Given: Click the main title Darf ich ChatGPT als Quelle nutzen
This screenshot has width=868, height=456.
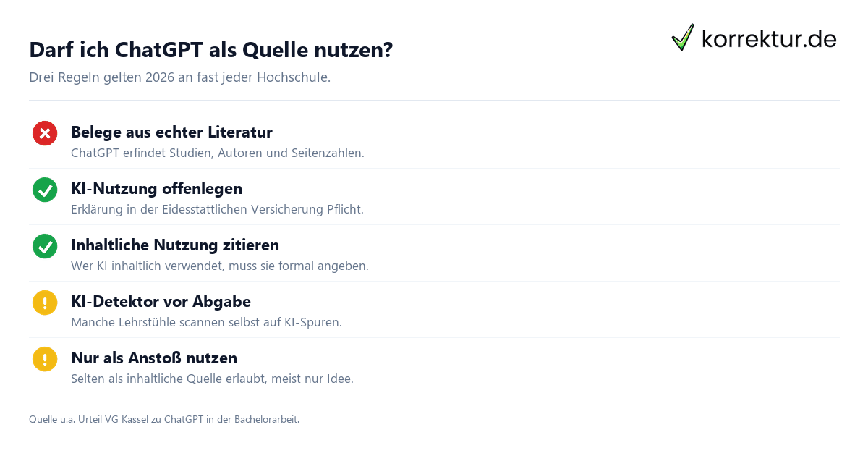Looking at the screenshot, I should [x=211, y=50].
